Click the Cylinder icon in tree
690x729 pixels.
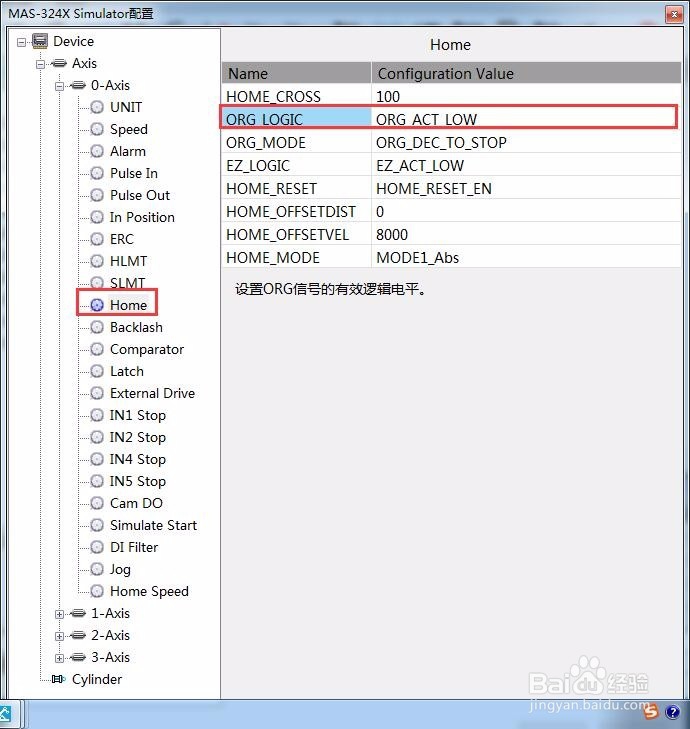pyautogui.click(x=59, y=679)
